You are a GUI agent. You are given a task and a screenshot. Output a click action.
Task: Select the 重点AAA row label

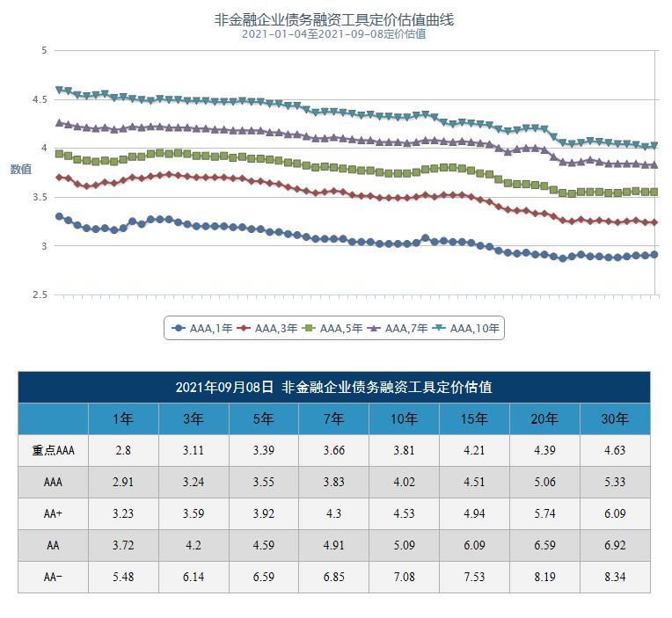(53, 450)
